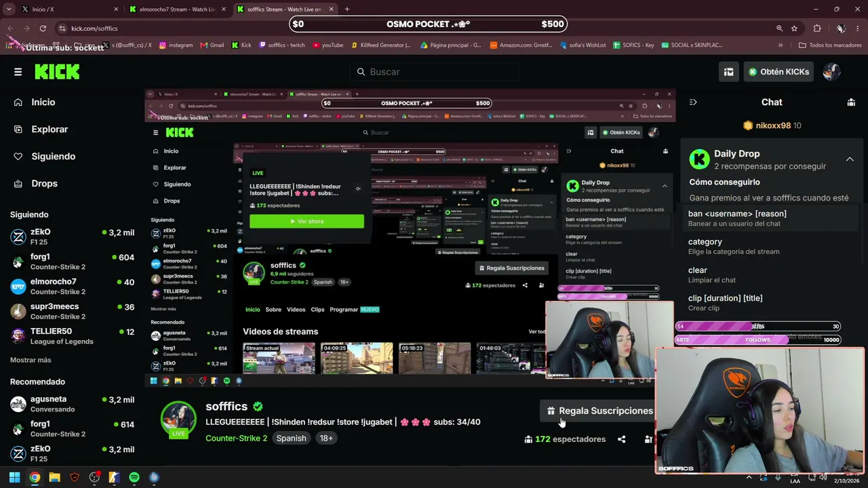Click the Obtén KICKs button
This screenshot has width=868, height=488.
pyautogui.click(x=778, y=72)
